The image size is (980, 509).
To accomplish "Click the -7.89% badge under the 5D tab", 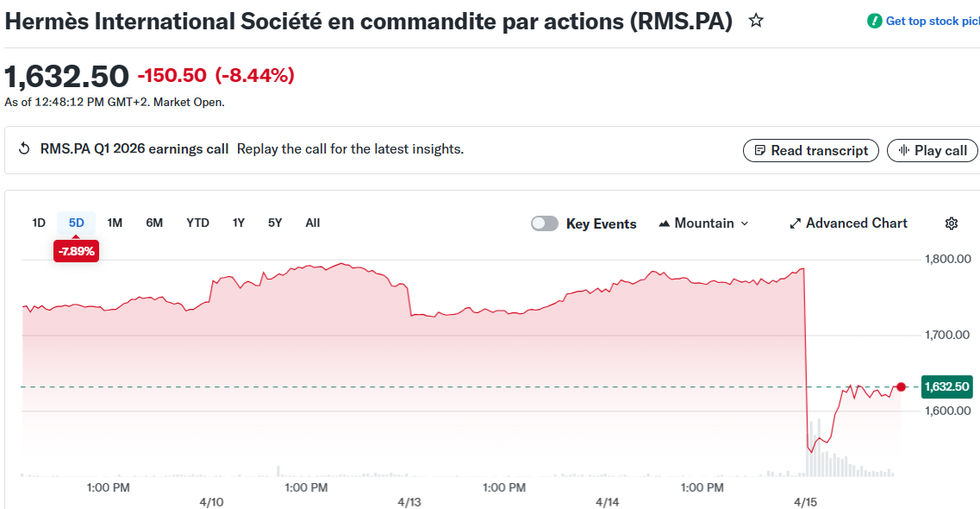I will 76,251.
